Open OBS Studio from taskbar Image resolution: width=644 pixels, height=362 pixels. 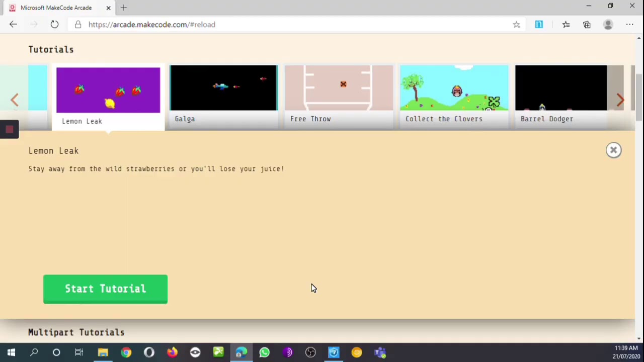coord(310,352)
